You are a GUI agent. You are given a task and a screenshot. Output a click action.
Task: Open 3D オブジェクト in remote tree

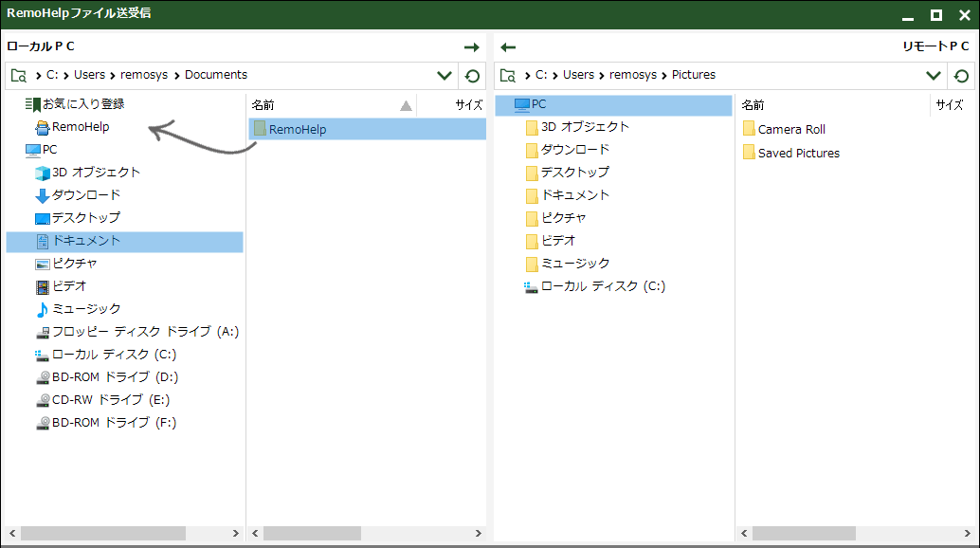577,127
